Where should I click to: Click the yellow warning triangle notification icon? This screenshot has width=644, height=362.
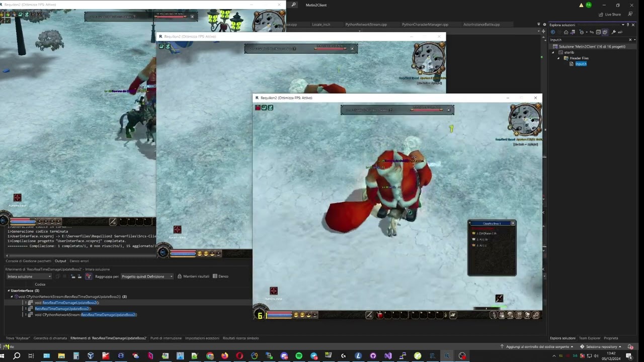click(x=581, y=5)
